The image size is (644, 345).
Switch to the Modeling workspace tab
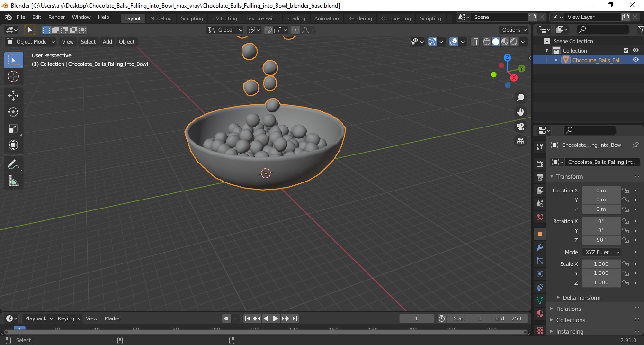coord(161,18)
